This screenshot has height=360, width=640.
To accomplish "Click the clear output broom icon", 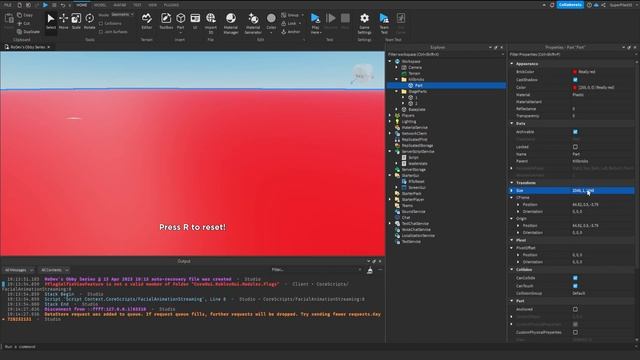I will tap(370, 270).
